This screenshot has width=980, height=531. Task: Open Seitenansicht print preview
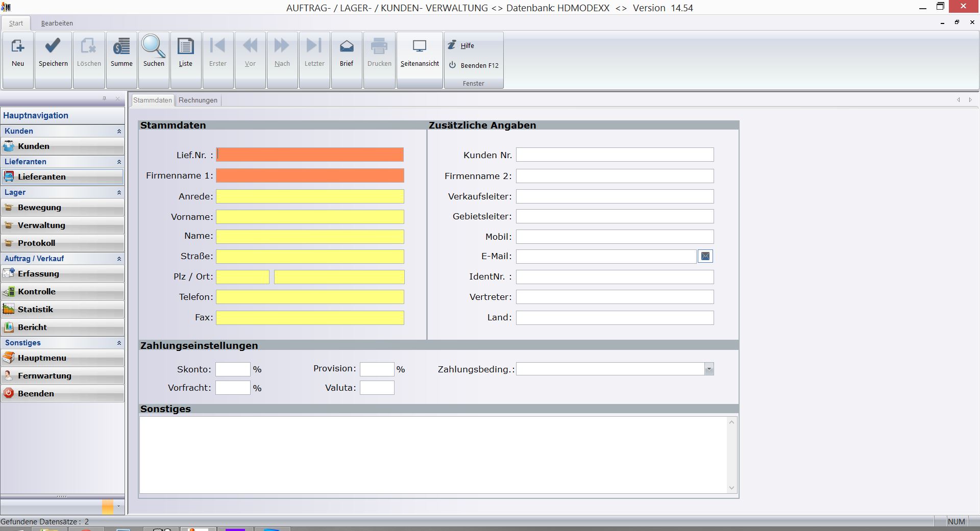[x=420, y=53]
